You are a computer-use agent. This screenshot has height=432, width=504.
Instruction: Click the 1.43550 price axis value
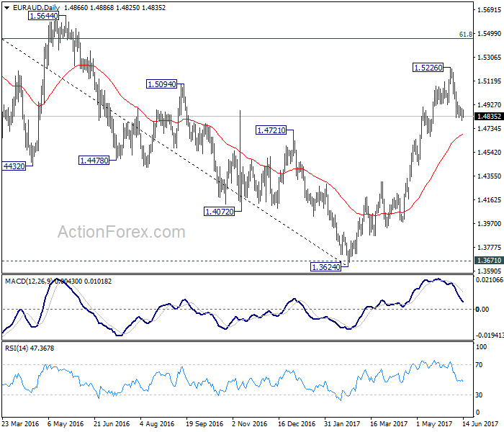click(x=489, y=176)
